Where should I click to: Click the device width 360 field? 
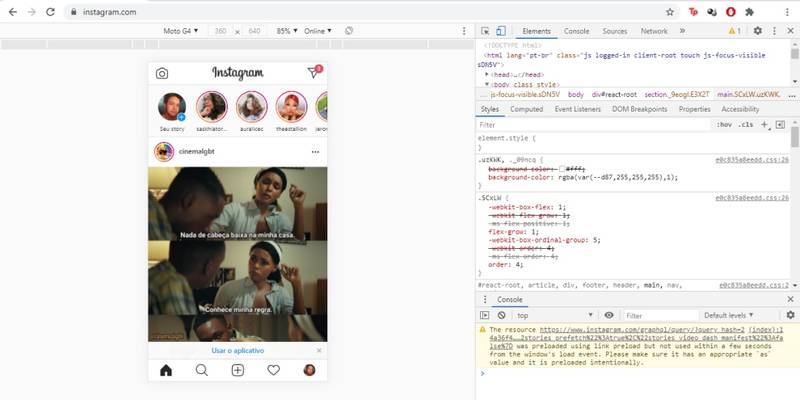(220, 31)
